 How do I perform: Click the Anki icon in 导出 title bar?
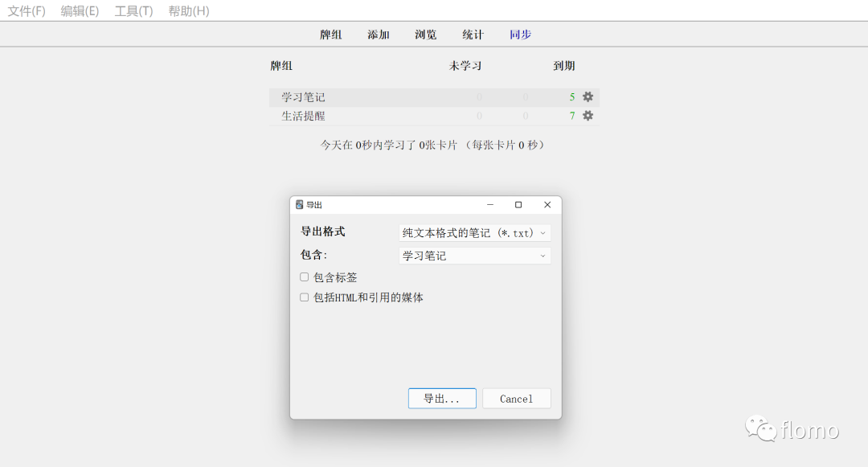click(300, 205)
